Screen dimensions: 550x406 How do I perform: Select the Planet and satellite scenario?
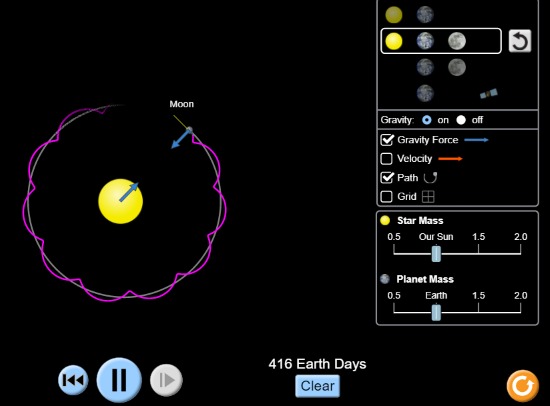(x=457, y=93)
